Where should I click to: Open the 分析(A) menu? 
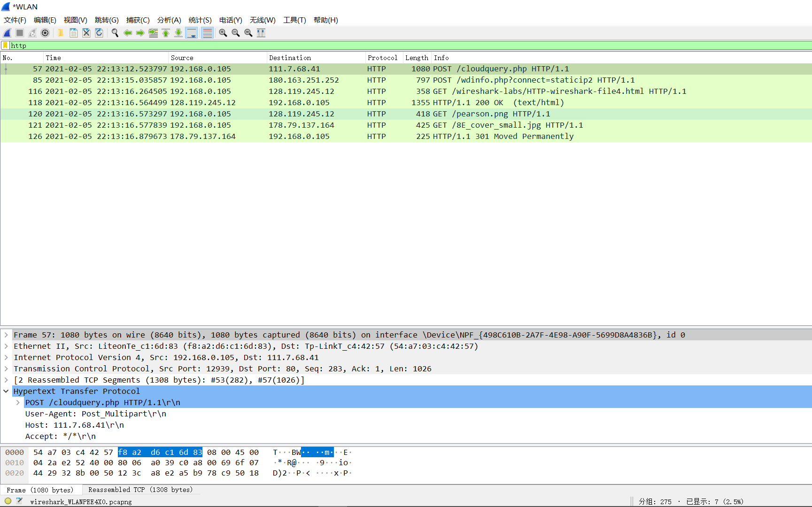(169, 20)
